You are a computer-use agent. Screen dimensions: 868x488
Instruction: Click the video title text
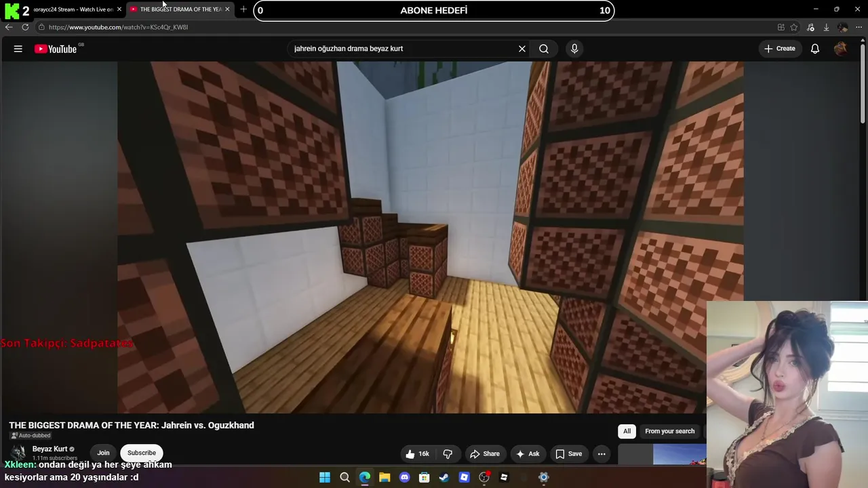pyautogui.click(x=132, y=425)
